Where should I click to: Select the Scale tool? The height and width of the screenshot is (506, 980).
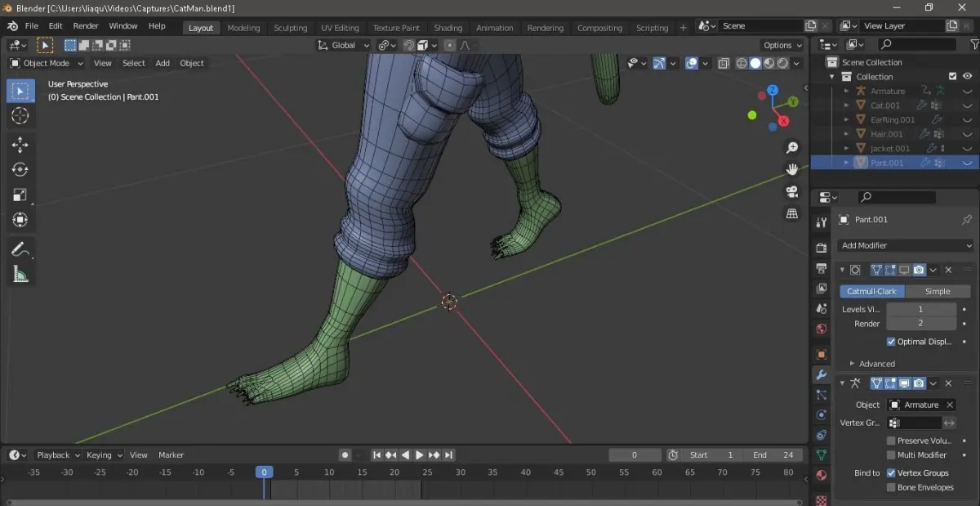pos(20,195)
